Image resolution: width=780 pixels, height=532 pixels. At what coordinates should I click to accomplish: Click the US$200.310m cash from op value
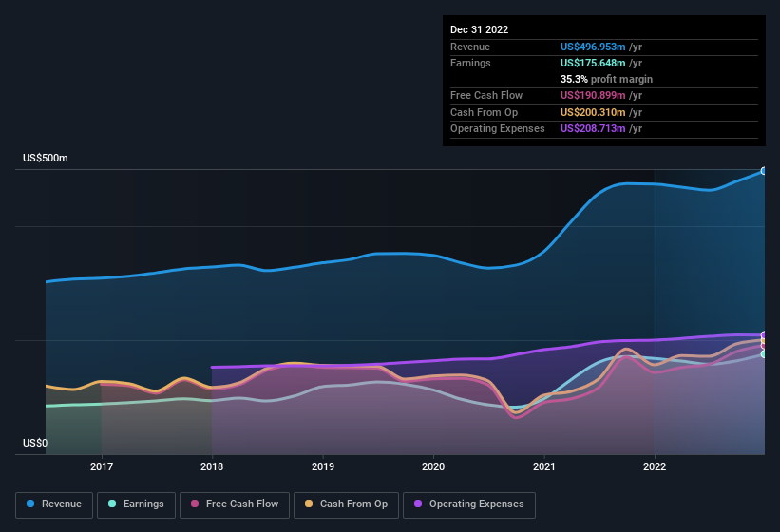coord(593,112)
